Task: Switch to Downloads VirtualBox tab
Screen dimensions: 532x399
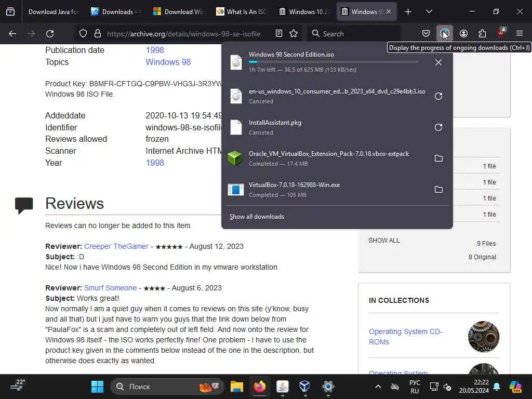Action: (116, 12)
